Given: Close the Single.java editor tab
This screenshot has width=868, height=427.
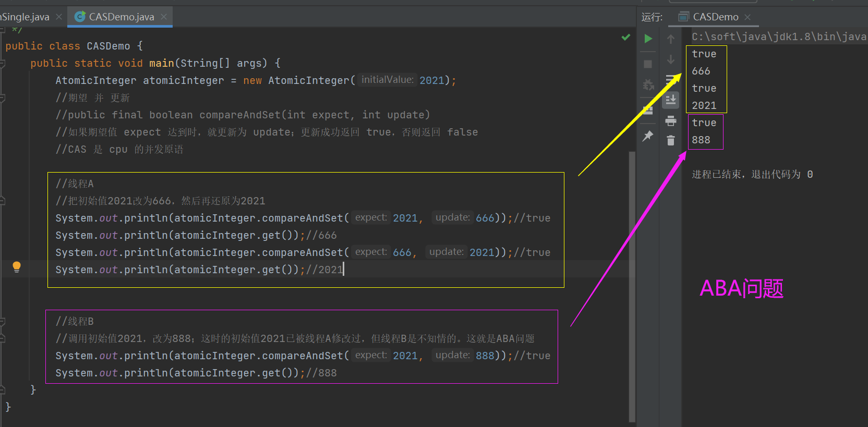Looking at the screenshot, I should 59,17.
